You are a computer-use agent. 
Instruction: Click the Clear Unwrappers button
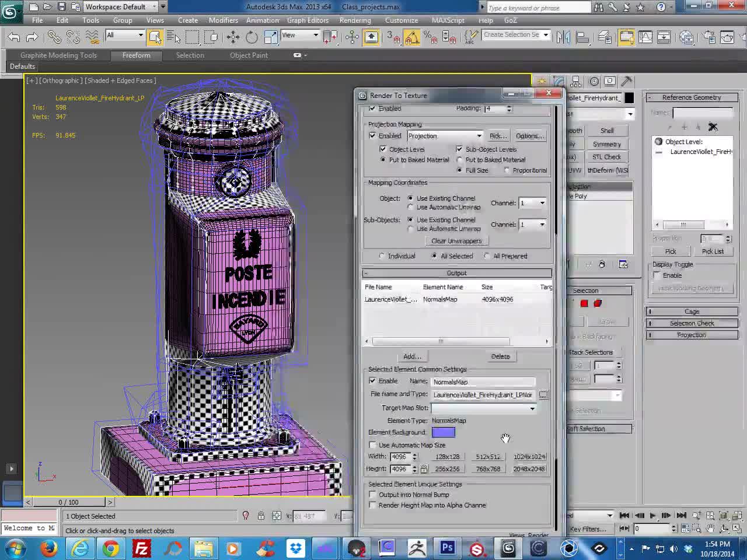point(456,241)
